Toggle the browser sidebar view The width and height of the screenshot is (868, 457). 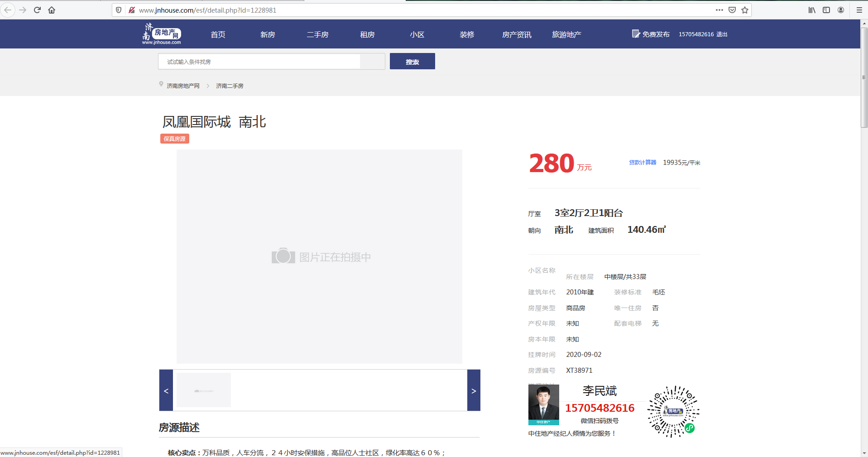pos(826,10)
